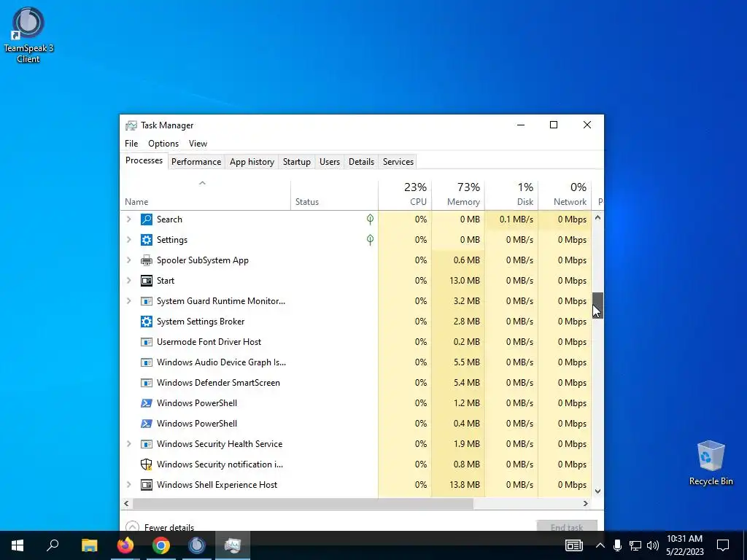
Task: Open the TeamSpeak 3 Client desktop shortcut
Action: (28, 35)
